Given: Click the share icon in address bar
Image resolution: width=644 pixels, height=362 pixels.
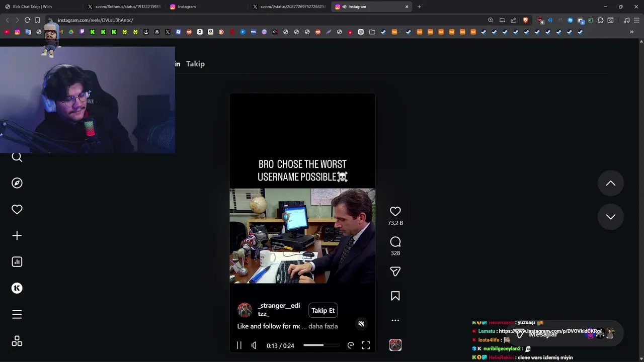Looking at the screenshot, I should (513, 20).
